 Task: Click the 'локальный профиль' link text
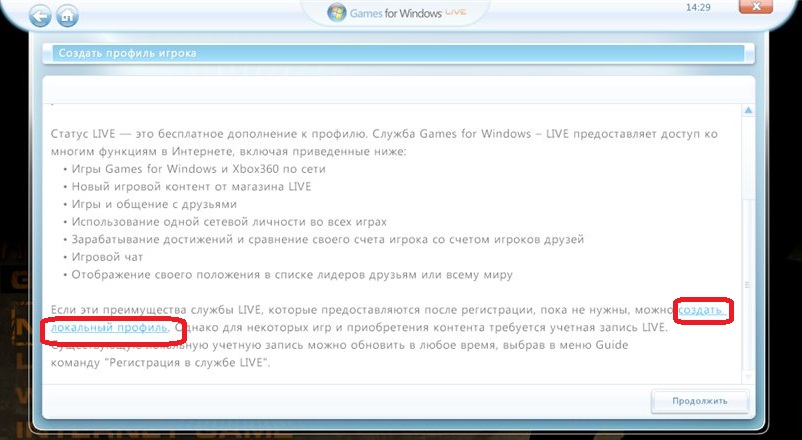[x=109, y=327]
